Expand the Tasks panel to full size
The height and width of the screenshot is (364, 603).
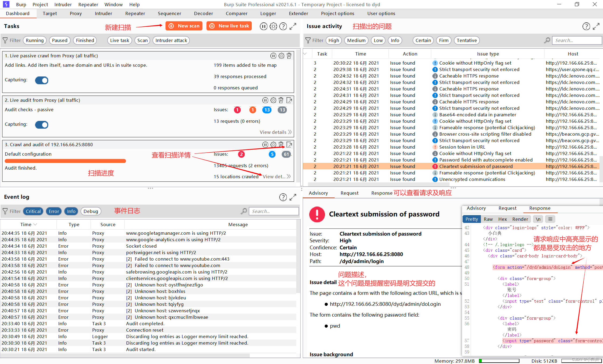pos(293,26)
